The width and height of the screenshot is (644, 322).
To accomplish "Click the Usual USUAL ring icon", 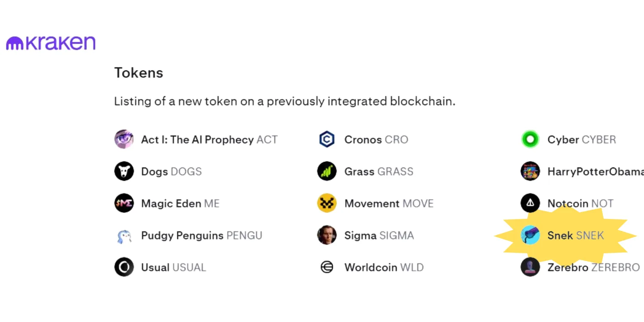I will tap(124, 267).
